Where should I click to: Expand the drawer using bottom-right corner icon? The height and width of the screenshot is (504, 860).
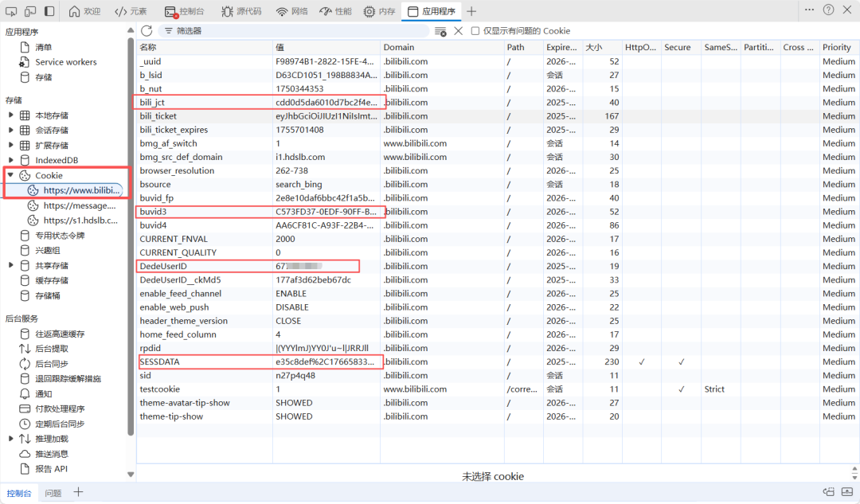(847, 492)
